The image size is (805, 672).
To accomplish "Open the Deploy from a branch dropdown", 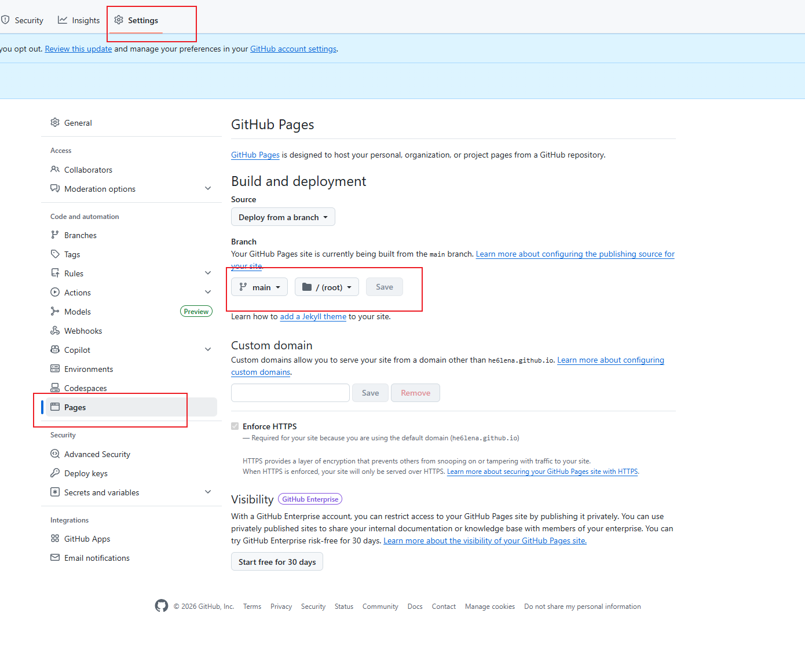I will click(x=283, y=217).
